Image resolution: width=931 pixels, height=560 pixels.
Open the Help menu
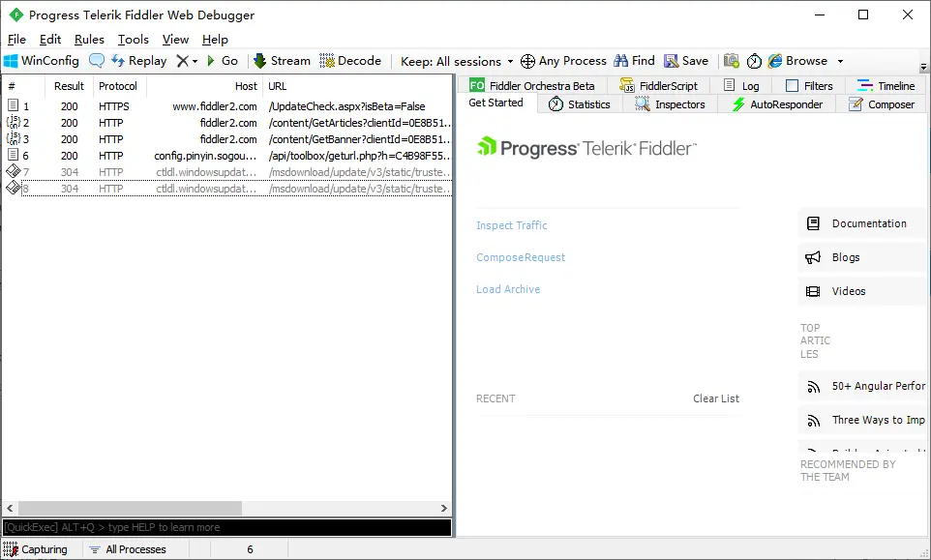click(x=215, y=39)
